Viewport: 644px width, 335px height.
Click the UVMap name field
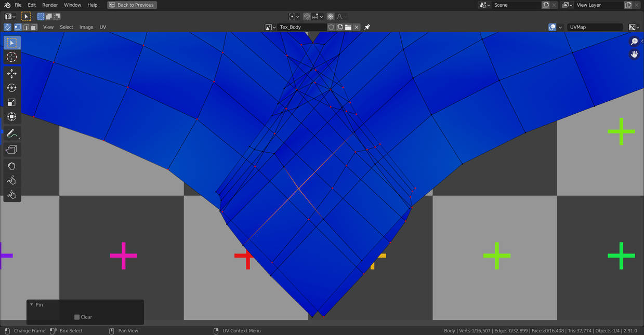[595, 27]
